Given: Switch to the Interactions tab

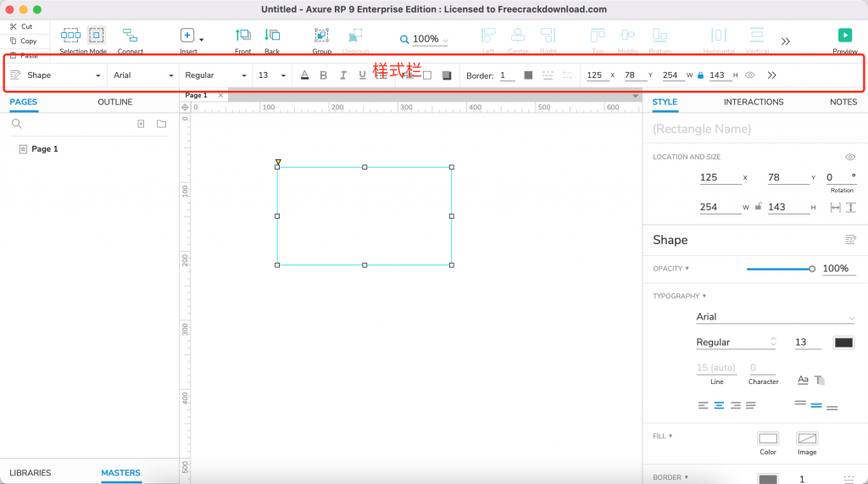Looking at the screenshot, I should point(753,102).
